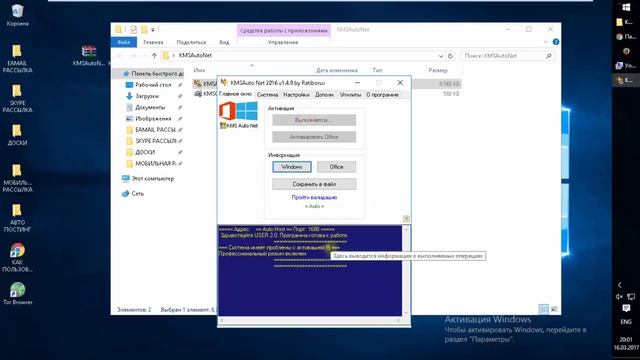This screenshot has height=360, width=640.
Task: Open the Windows Start button
Action: coord(627,7)
